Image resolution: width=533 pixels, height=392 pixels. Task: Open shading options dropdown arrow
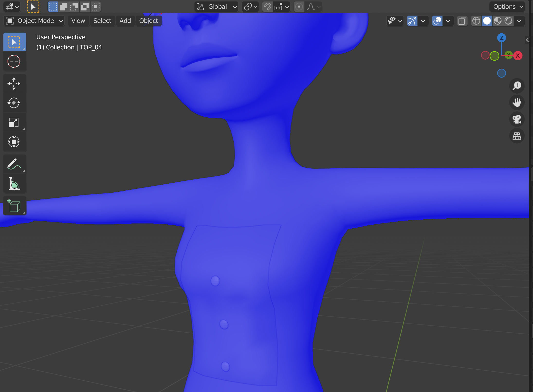(x=519, y=21)
